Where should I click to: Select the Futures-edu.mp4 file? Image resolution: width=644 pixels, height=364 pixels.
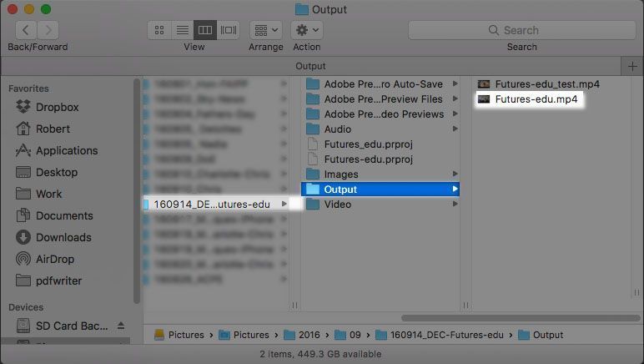pos(529,99)
